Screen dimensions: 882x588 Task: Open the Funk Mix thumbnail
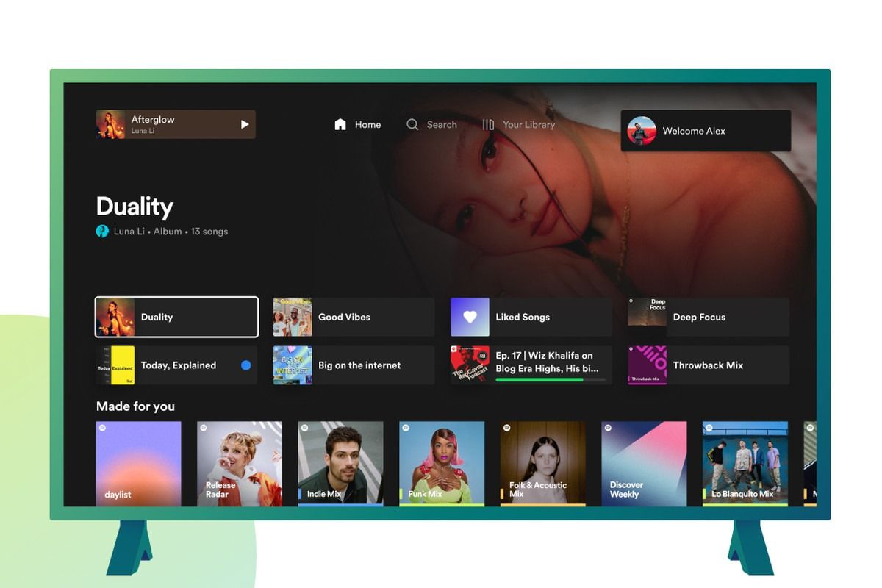click(441, 462)
